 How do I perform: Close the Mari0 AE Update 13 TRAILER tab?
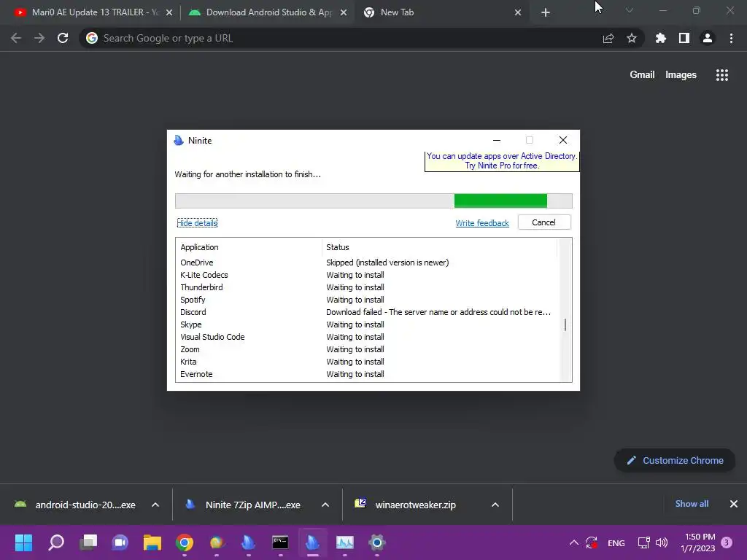point(169,12)
